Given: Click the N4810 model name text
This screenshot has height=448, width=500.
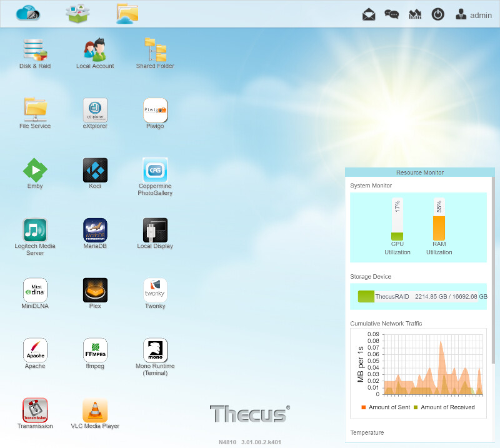Looking at the screenshot, I should (227, 442).
